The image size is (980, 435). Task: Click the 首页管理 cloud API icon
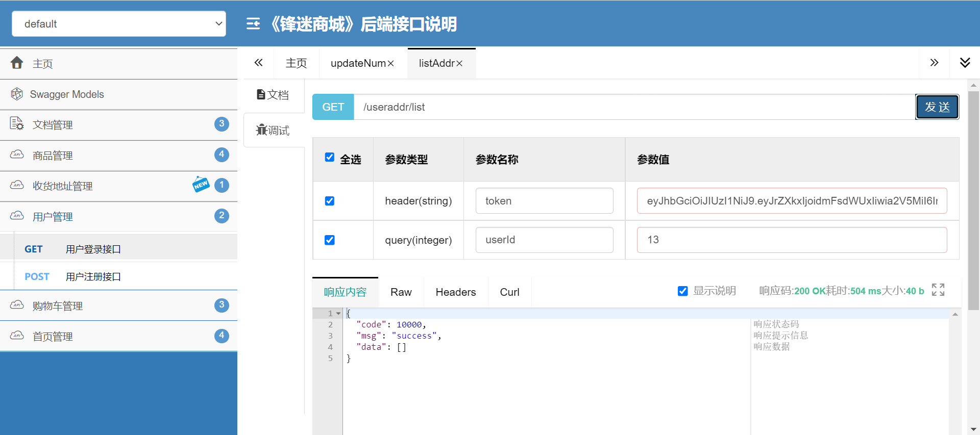coord(17,336)
